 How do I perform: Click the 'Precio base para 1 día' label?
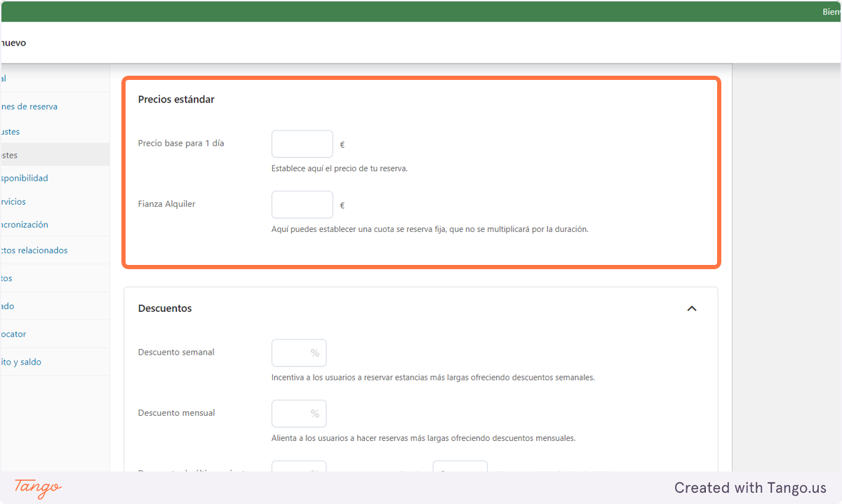click(181, 143)
